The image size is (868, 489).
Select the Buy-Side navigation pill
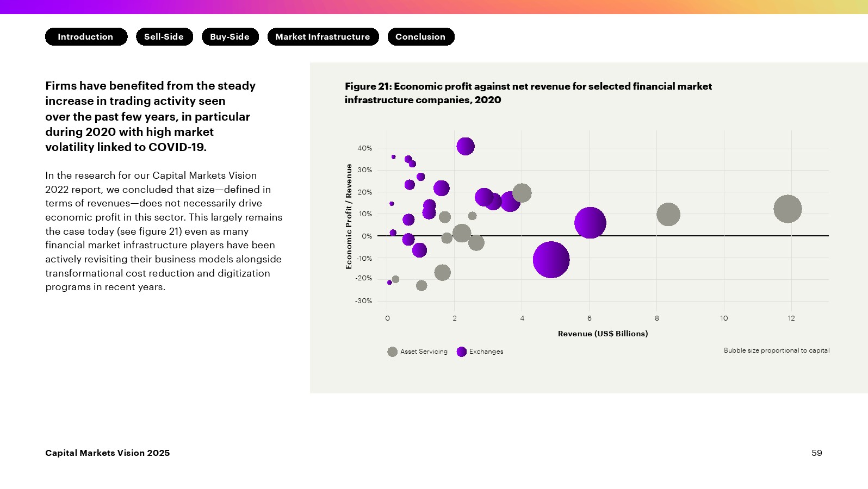pos(230,37)
